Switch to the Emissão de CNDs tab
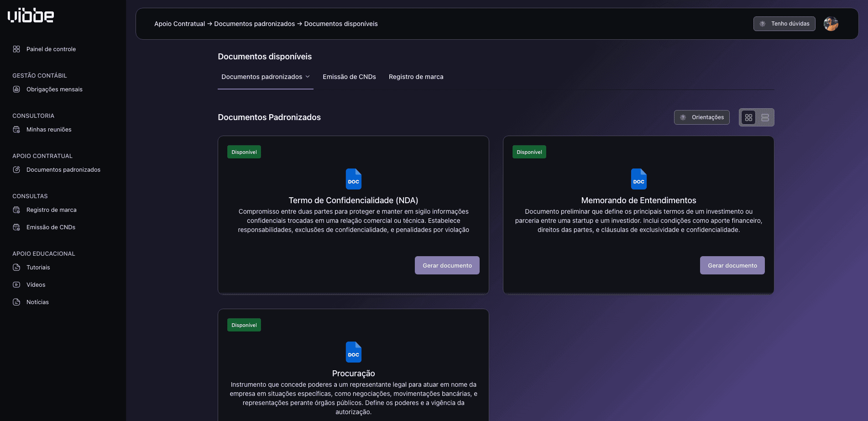The image size is (868, 421). pyautogui.click(x=349, y=77)
